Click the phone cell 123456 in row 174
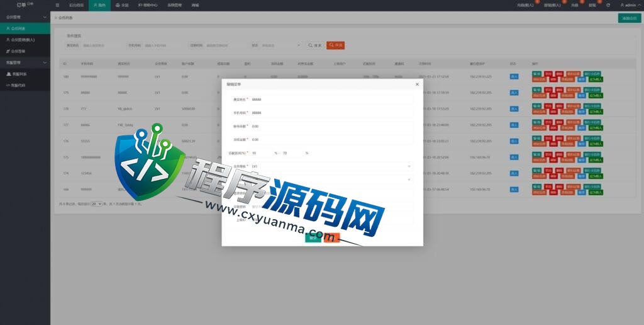Viewport: 644px width, 325px height. point(86,173)
